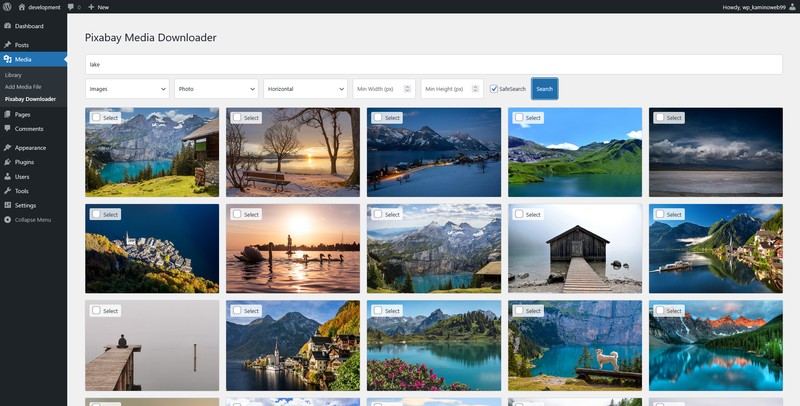The image size is (800, 406).
Task: Select the person on pier image checkbox
Action: (95, 310)
